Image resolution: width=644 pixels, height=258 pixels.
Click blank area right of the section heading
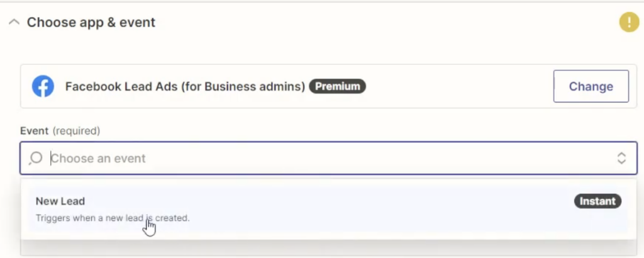tap(377, 23)
